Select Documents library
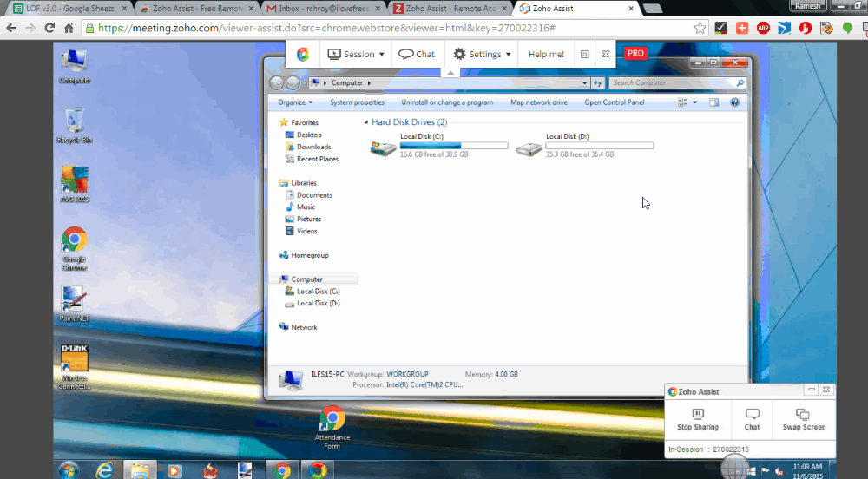Image resolution: width=868 pixels, height=479 pixels. 309,195
